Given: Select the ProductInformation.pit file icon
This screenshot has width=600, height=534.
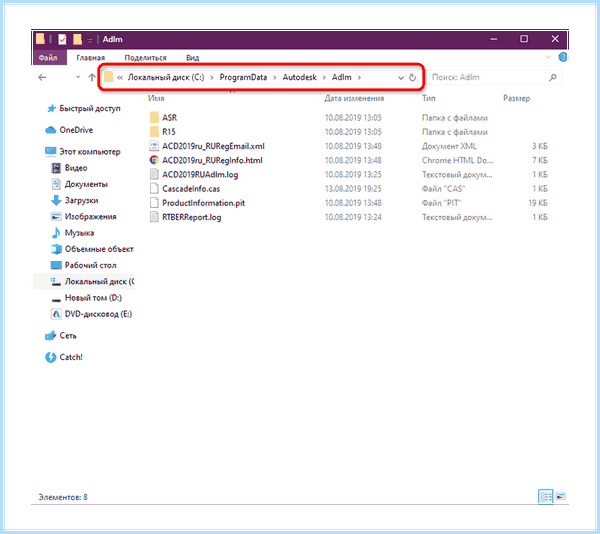Looking at the screenshot, I should coord(154,203).
